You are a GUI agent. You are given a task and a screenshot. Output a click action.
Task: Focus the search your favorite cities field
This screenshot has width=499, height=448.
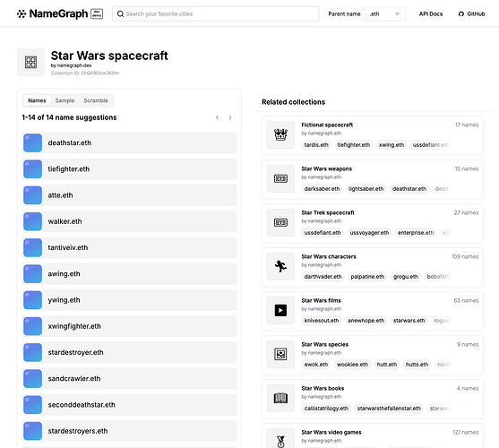point(215,14)
